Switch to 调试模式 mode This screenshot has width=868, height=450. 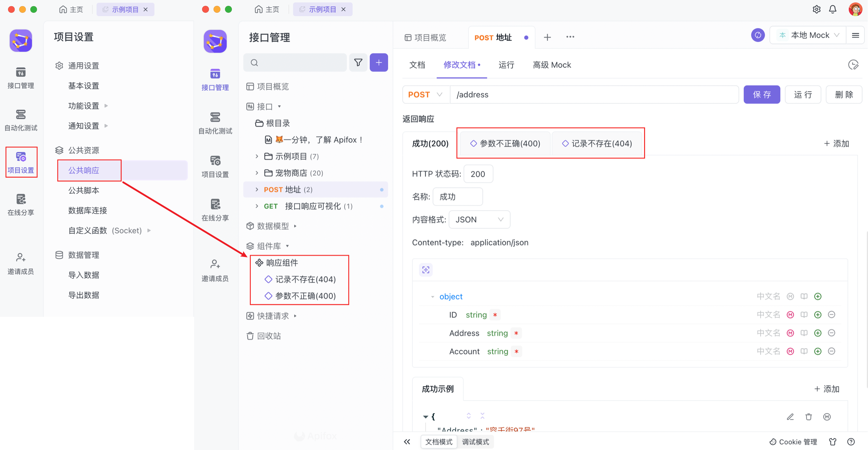[475, 442]
